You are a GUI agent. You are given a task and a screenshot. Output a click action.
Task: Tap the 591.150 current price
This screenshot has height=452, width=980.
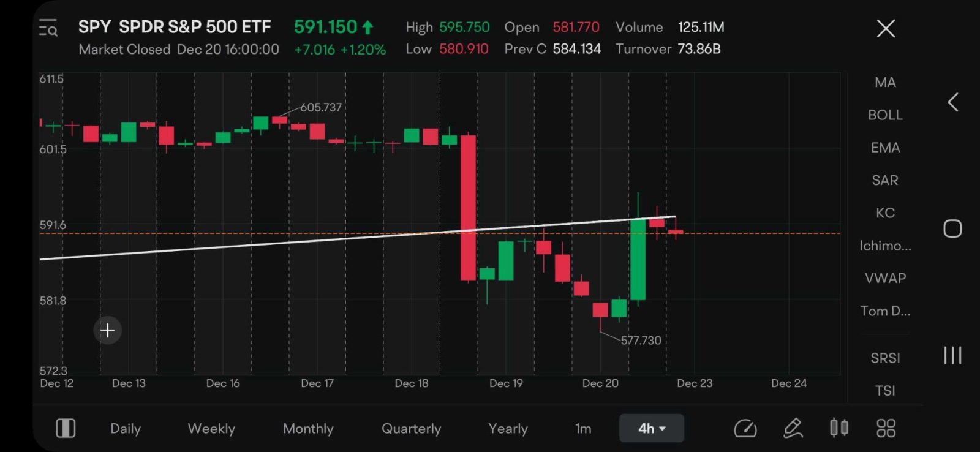click(x=325, y=27)
